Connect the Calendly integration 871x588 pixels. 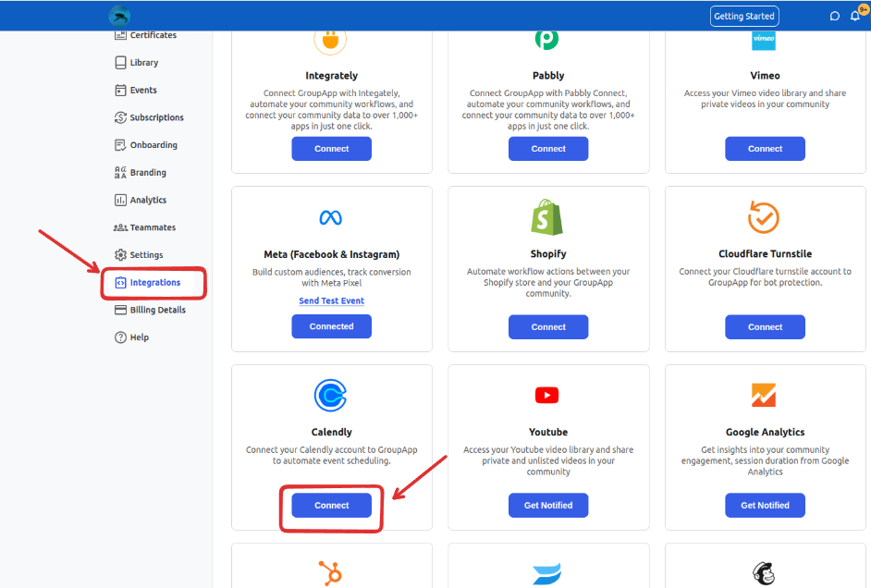tap(332, 506)
